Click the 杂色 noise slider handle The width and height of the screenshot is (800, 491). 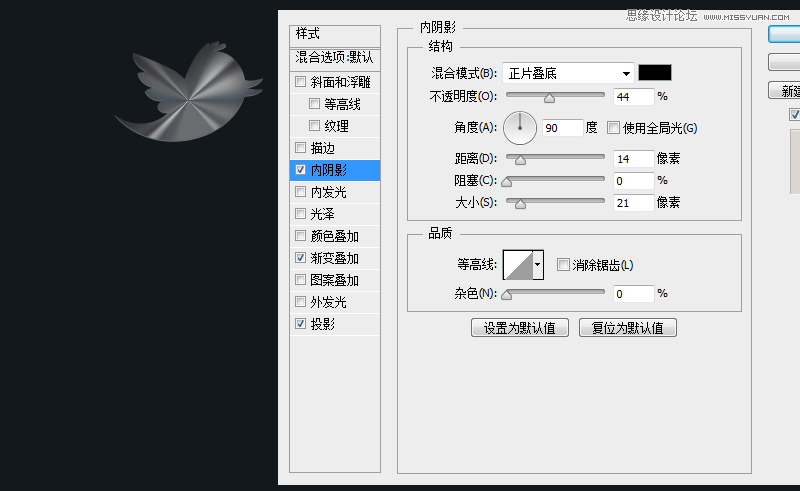(507, 295)
